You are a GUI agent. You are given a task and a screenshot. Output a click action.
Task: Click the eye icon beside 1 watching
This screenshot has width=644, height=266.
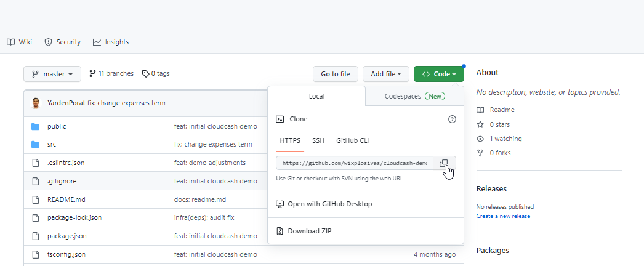[x=480, y=139]
